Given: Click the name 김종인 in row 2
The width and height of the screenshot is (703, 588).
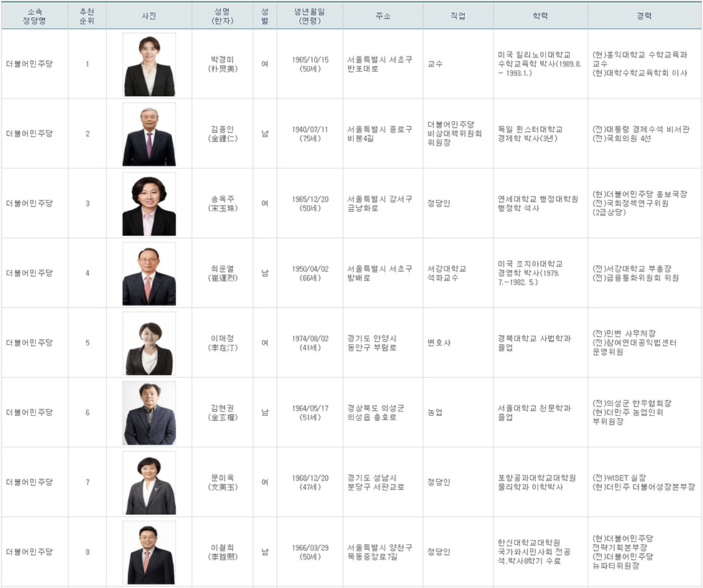Looking at the screenshot, I should coord(223,129).
